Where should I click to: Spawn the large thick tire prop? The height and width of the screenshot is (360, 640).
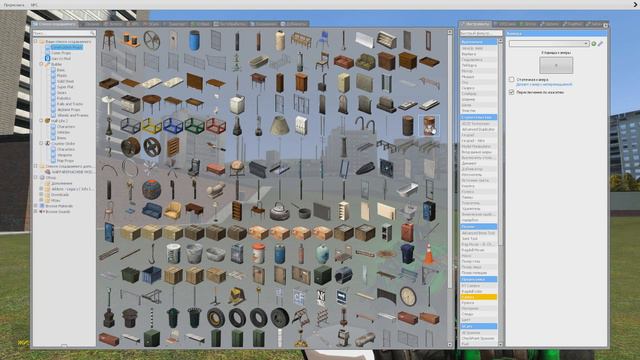pyautogui.click(x=280, y=318)
